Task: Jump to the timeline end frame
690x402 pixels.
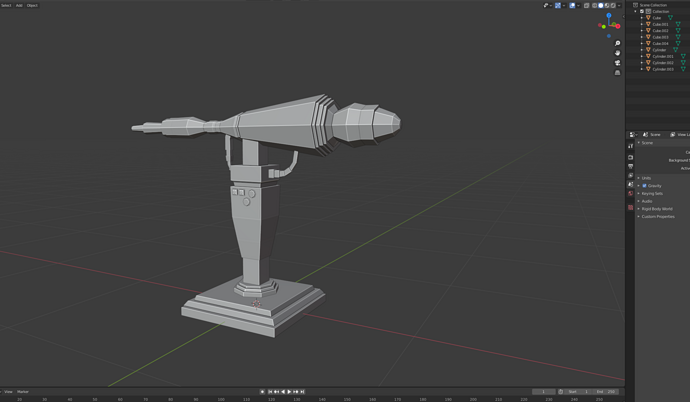Action: (x=302, y=391)
